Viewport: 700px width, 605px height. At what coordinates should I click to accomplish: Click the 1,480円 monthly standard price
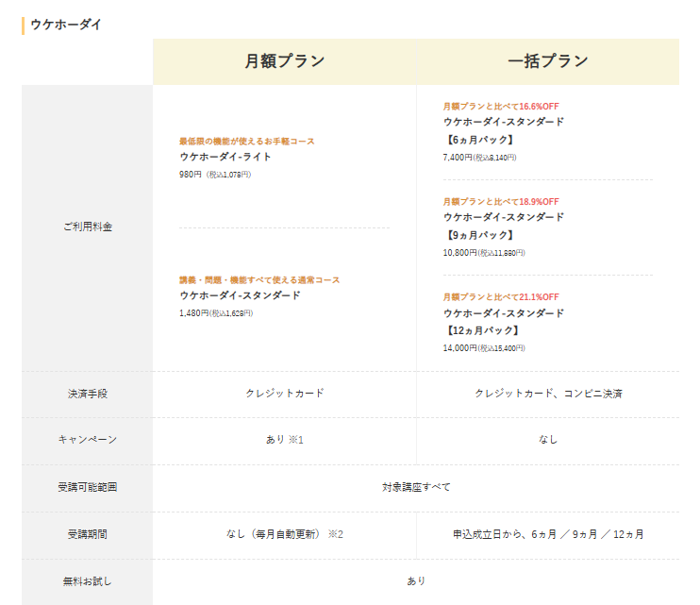point(193,313)
